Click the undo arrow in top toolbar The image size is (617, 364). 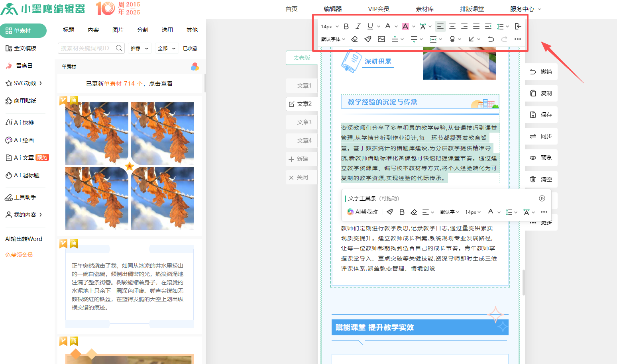tap(491, 39)
